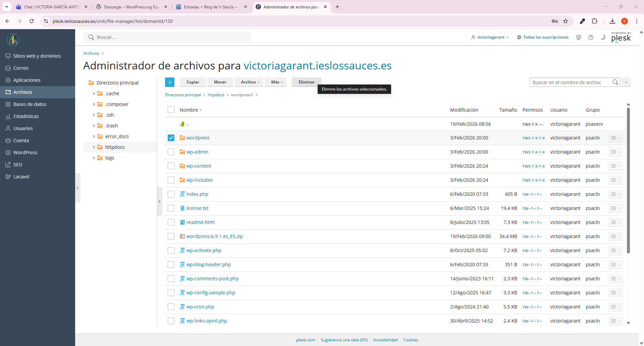Click the file search magnifier icon
644x346 pixels.
(x=615, y=82)
